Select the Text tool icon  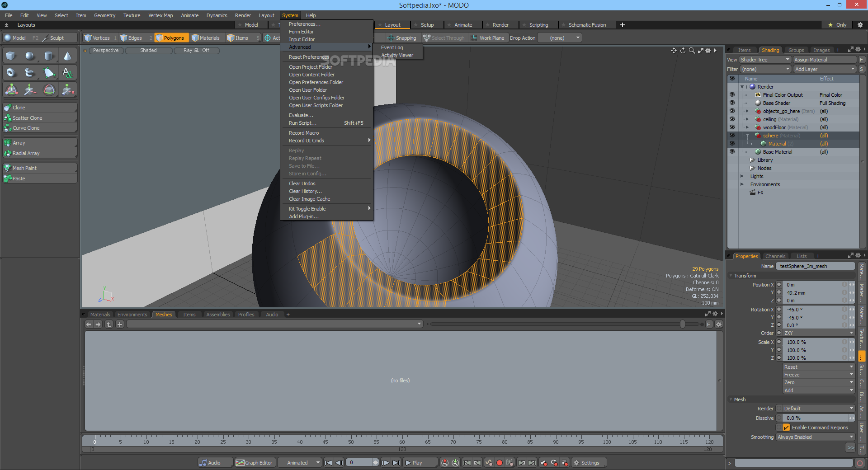(x=67, y=72)
